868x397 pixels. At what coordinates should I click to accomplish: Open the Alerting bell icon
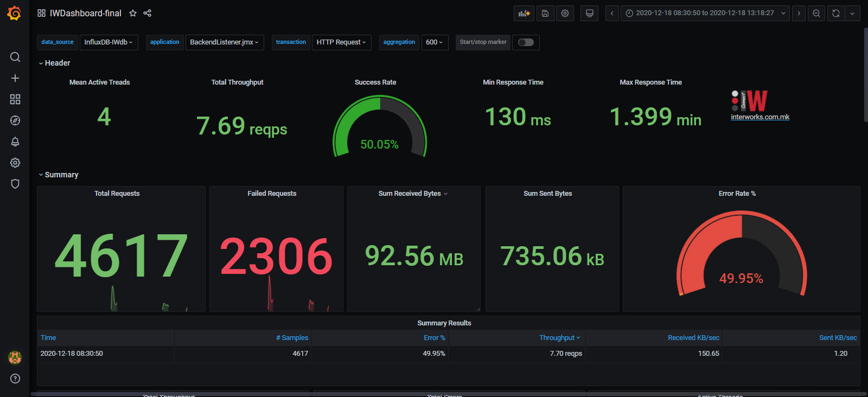coord(15,142)
